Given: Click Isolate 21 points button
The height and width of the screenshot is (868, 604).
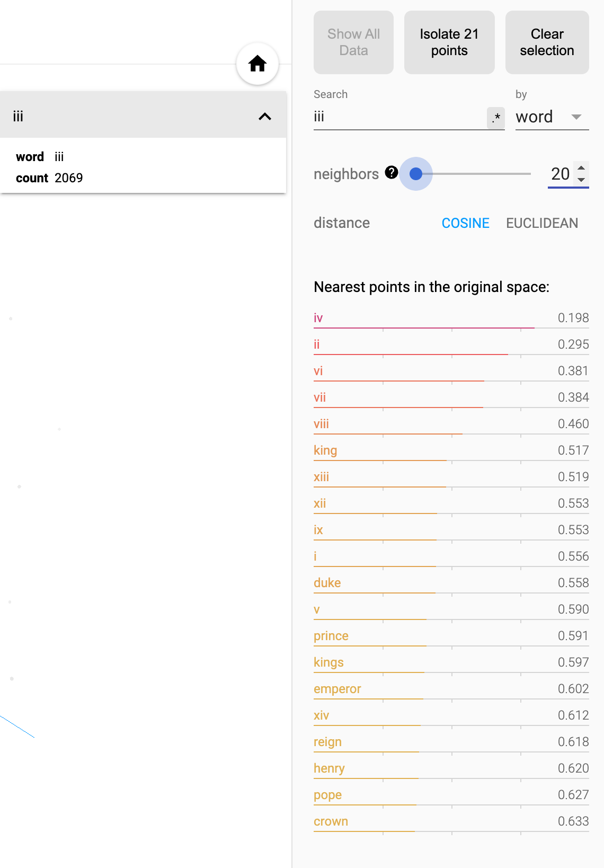Looking at the screenshot, I should (x=449, y=42).
